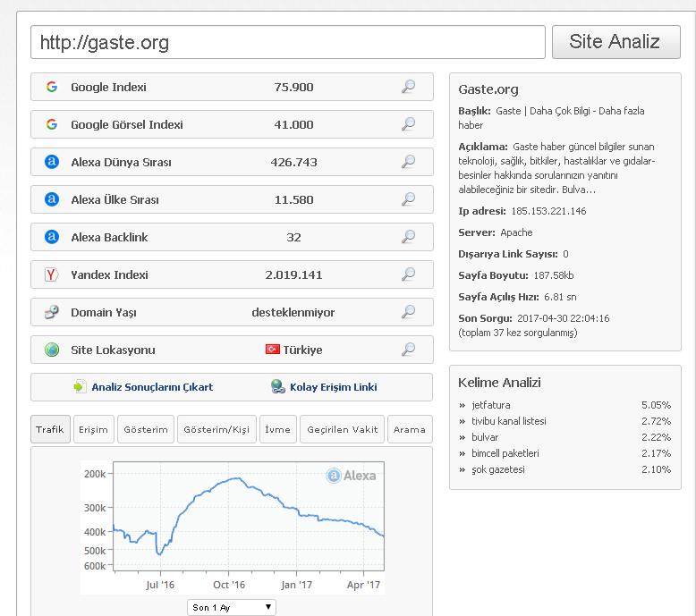This screenshot has width=696, height=616.
Task: Click load speed value 6.81 sn
Action: (560, 297)
